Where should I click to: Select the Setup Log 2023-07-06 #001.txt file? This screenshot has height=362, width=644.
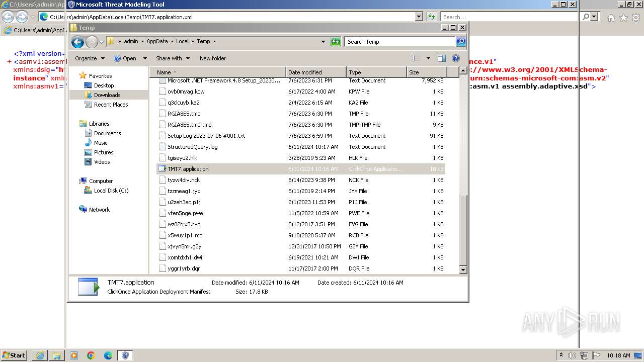tap(301, 136)
